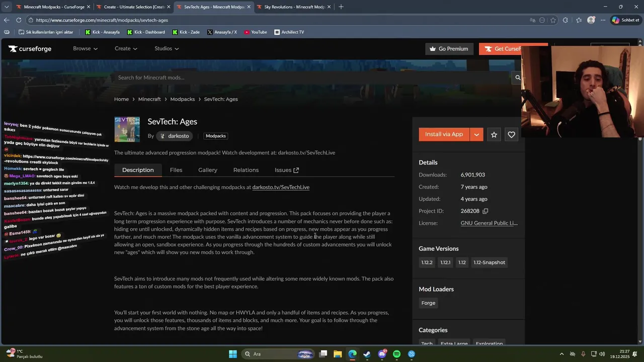Follow the modpack with heart icon
Viewport: 644px width, 362px height.
pyautogui.click(x=511, y=134)
